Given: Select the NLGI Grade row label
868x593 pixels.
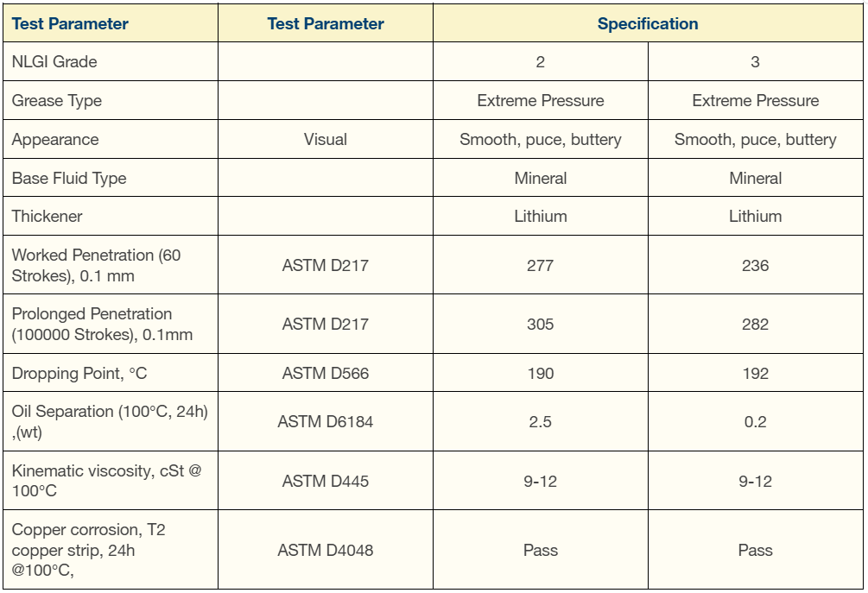Looking at the screenshot, I should [x=54, y=61].
